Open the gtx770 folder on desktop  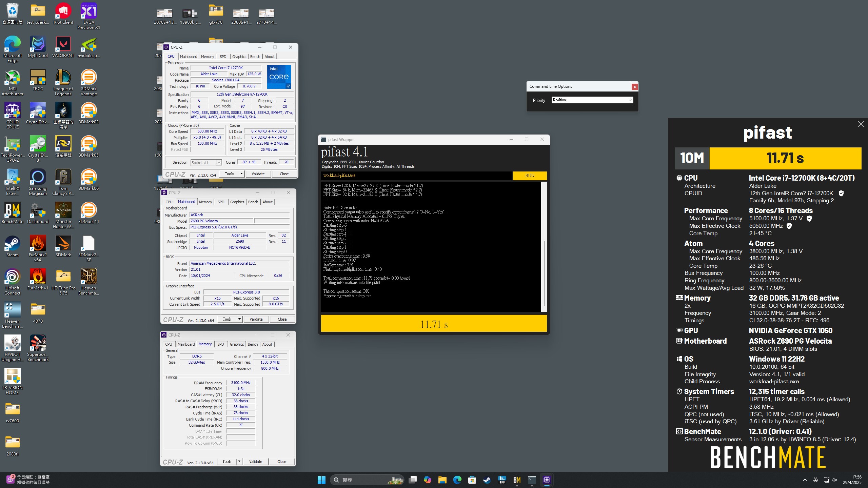pyautogui.click(x=216, y=14)
